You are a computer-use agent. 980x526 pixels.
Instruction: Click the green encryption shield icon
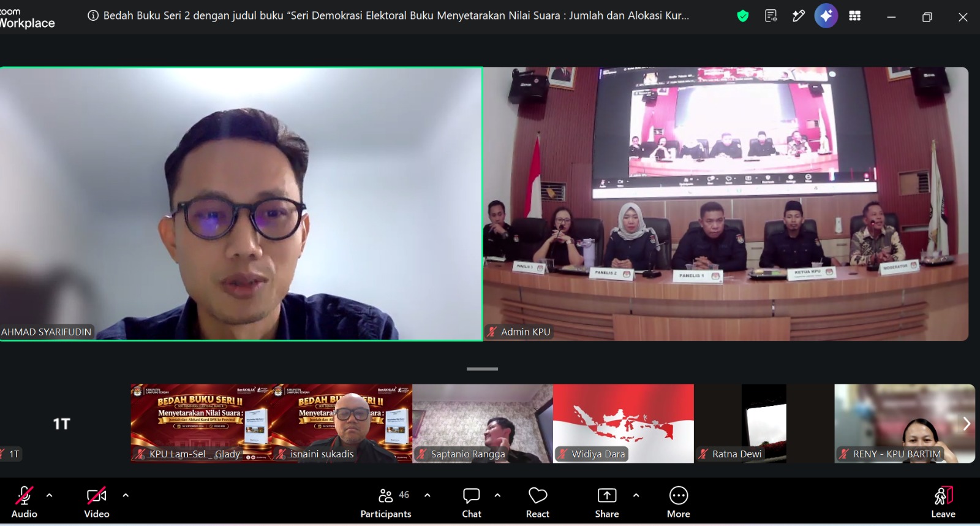(x=743, y=16)
